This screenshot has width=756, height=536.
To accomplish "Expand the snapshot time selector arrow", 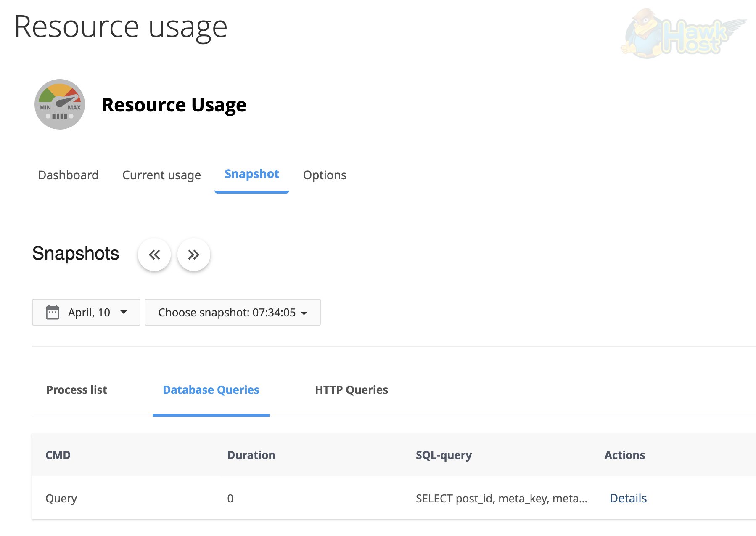I will click(x=304, y=313).
